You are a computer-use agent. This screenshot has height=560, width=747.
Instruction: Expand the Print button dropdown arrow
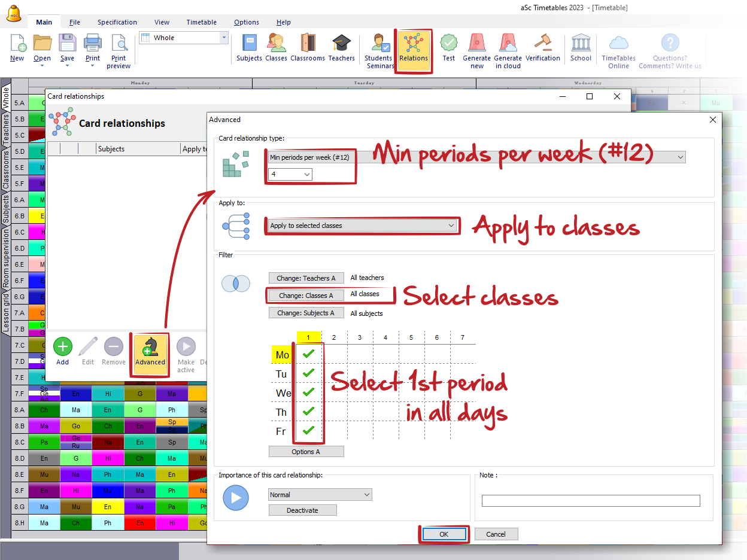coord(93,65)
